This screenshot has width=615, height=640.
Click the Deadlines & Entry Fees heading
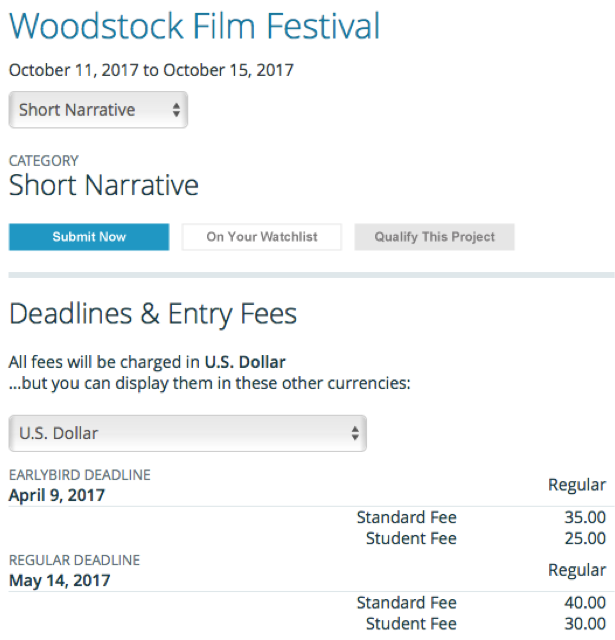tap(153, 314)
